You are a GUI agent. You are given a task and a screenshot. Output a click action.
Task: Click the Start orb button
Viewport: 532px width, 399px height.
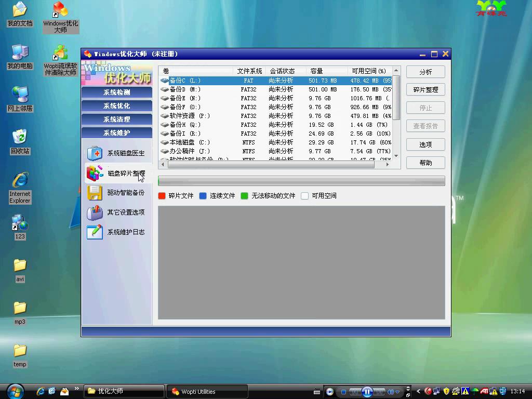[15, 391]
